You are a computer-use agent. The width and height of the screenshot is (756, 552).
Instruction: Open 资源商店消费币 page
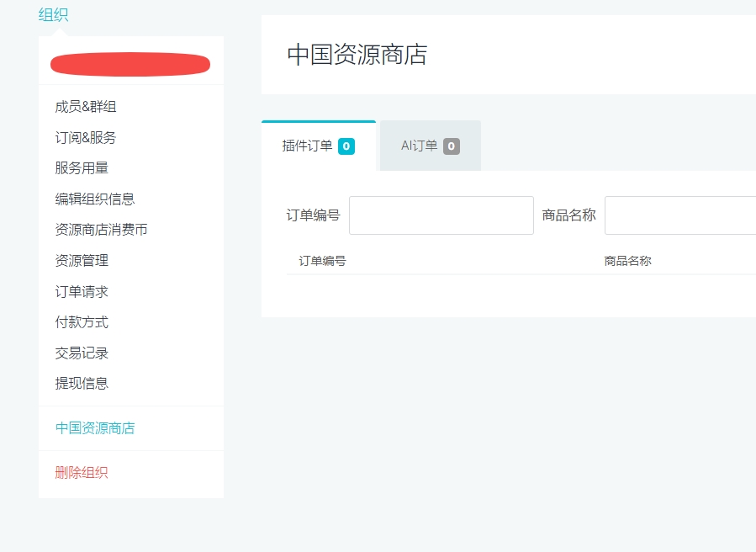pyautogui.click(x=101, y=230)
